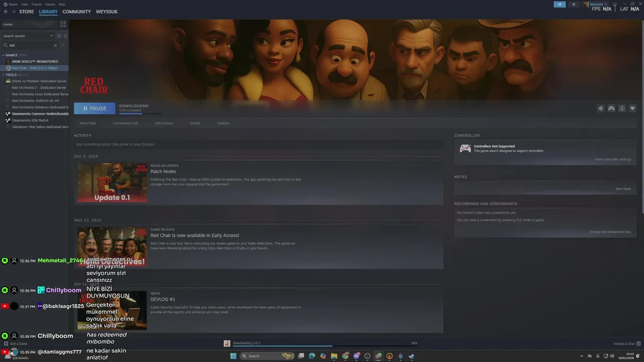Click the Red Chair download progress bar
This screenshot has height=362, width=644.
[140, 114]
